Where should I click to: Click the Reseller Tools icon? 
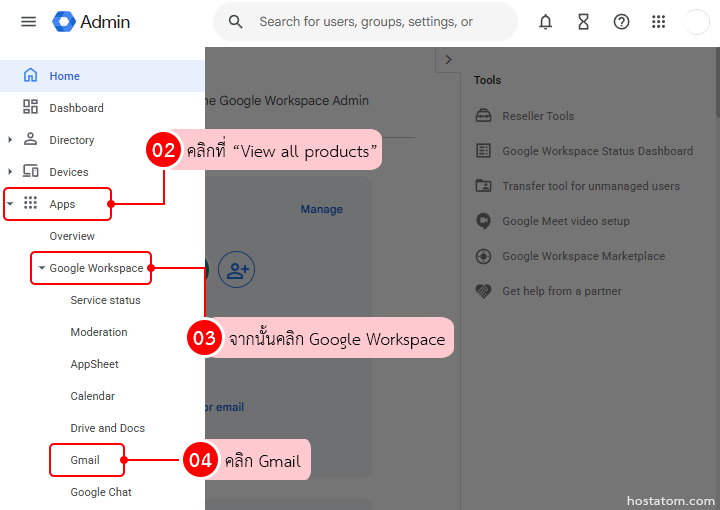click(x=483, y=115)
